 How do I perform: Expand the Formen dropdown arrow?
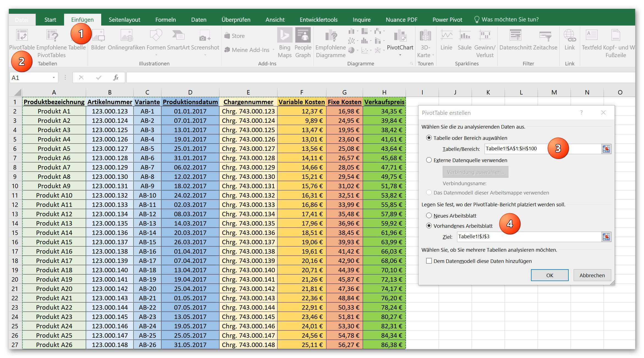coord(156,55)
